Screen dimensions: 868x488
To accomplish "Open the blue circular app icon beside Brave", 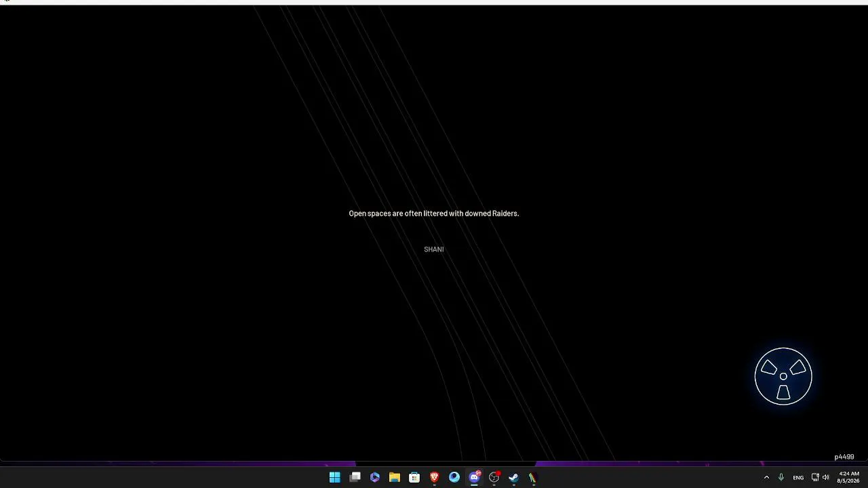I will (x=454, y=477).
